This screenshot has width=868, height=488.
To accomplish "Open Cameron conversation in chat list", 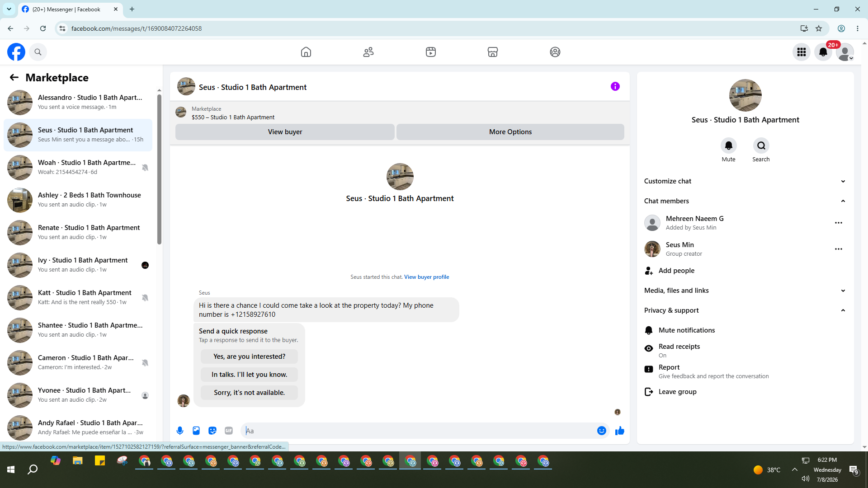I will pyautogui.click(x=78, y=362).
